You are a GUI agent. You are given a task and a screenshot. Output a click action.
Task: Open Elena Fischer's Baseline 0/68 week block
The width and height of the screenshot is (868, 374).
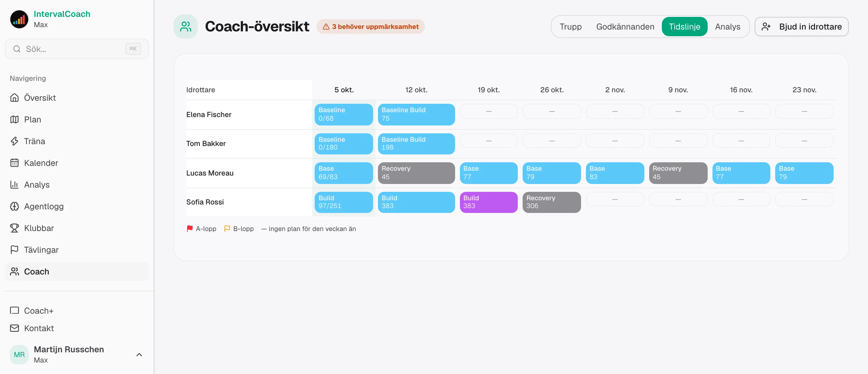(x=344, y=114)
